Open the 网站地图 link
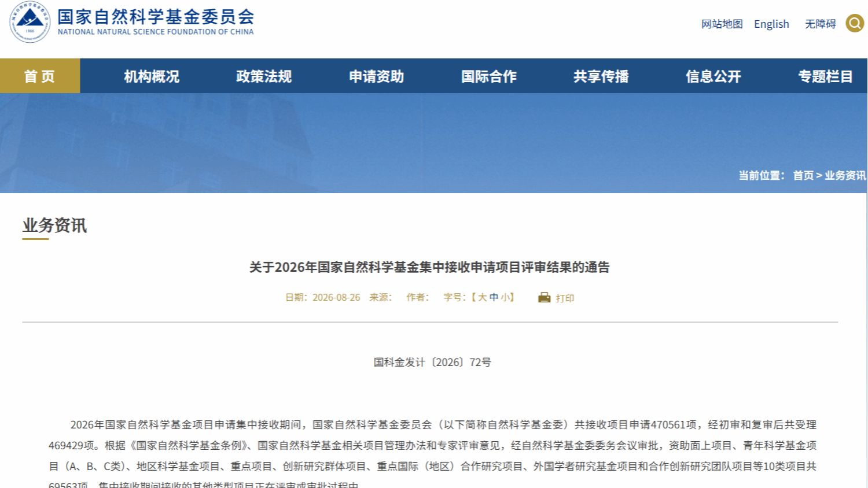868x488 pixels. tap(722, 24)
